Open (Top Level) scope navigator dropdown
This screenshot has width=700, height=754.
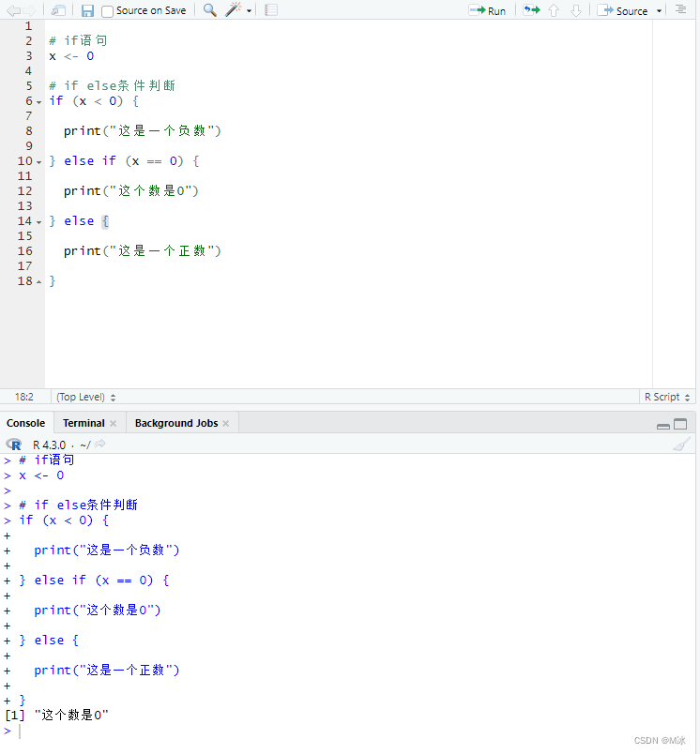pyautogui.click(x=85, y=397)
